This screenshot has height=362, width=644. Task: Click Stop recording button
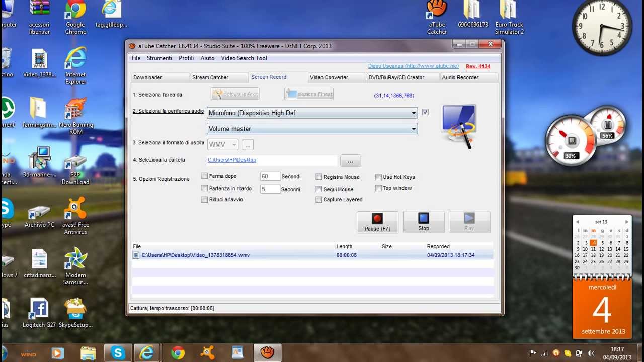coord(424,222)
